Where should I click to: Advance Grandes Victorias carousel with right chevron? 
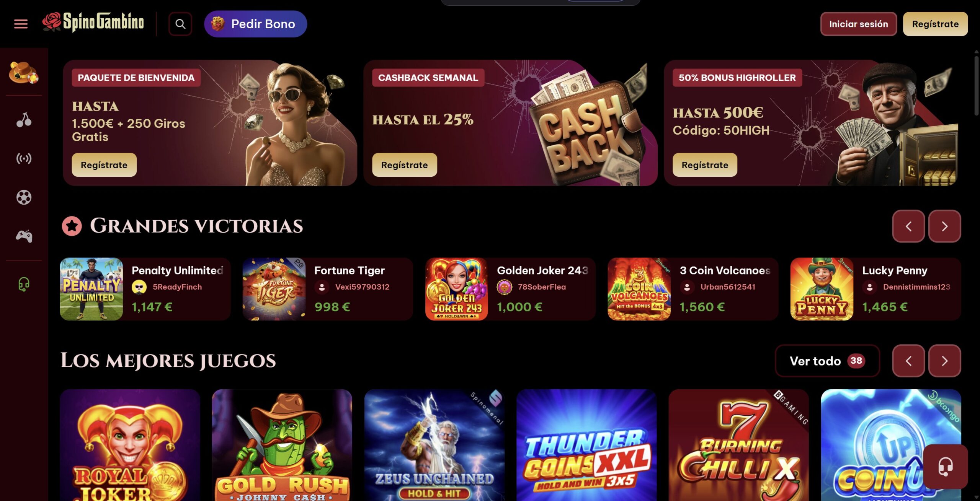[944, 226]
